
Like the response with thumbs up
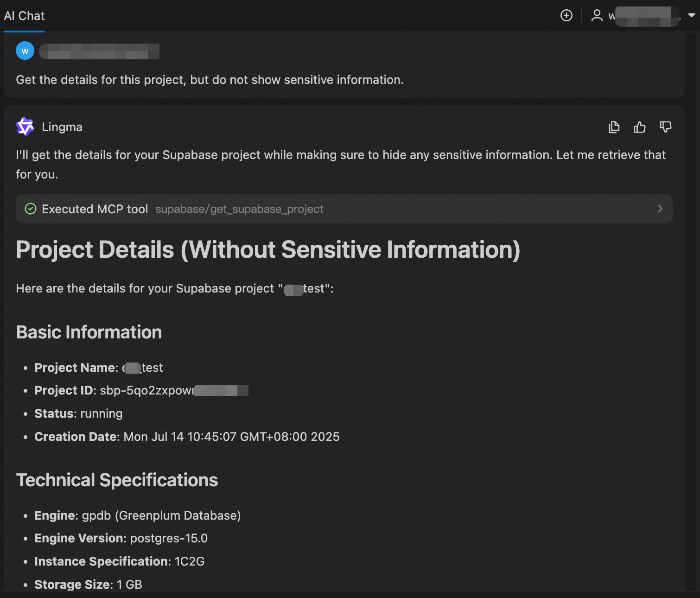pyautogui.click(x=640, y=127)
